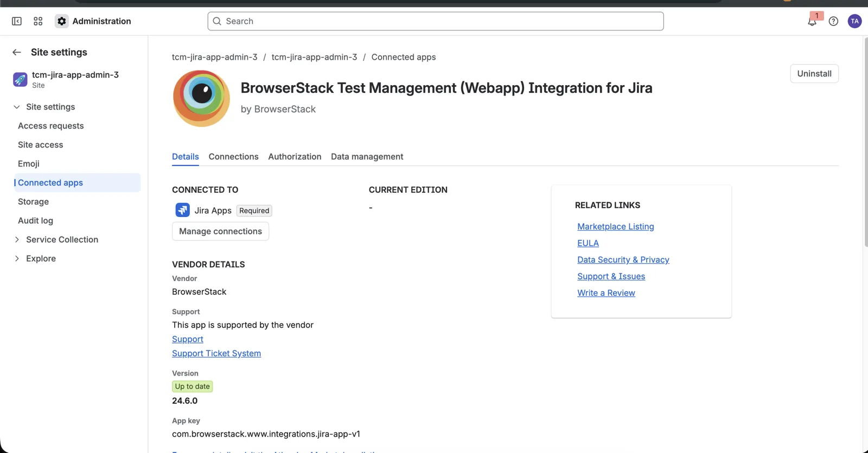Open the Authorization tab
Image resolution: width=868 pixels, height=453 pixels.
coord(295,157)
